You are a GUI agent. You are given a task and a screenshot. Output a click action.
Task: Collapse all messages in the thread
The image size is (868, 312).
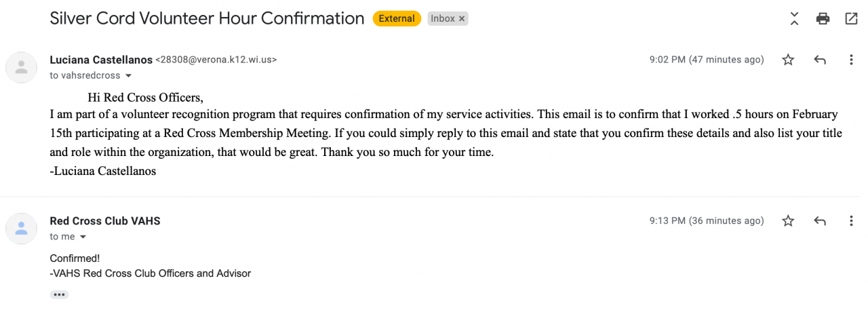794,19
